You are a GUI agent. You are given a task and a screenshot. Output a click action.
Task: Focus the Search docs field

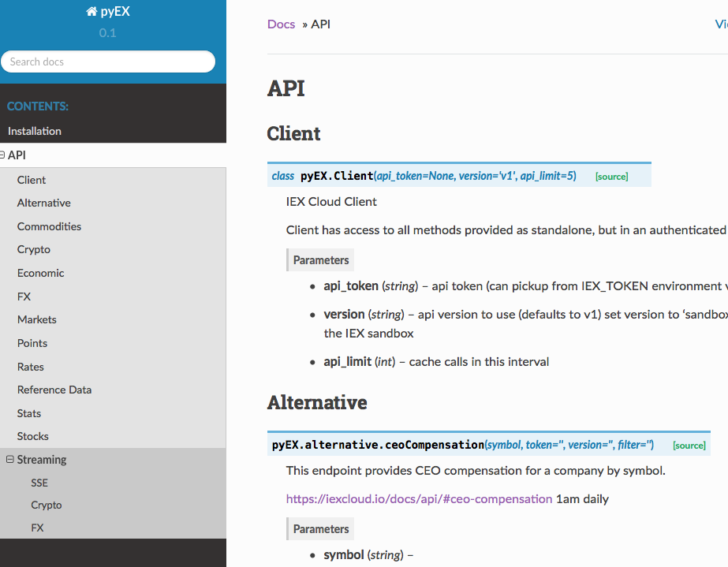tap(108, 62)
